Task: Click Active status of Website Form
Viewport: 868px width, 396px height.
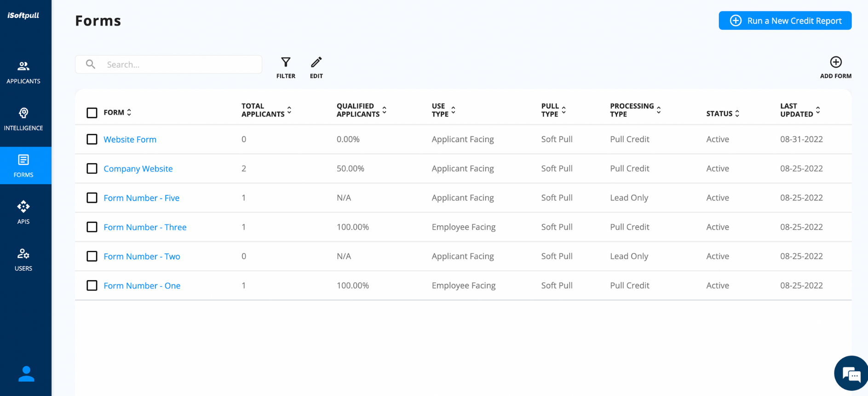Action: click(718, 139)
